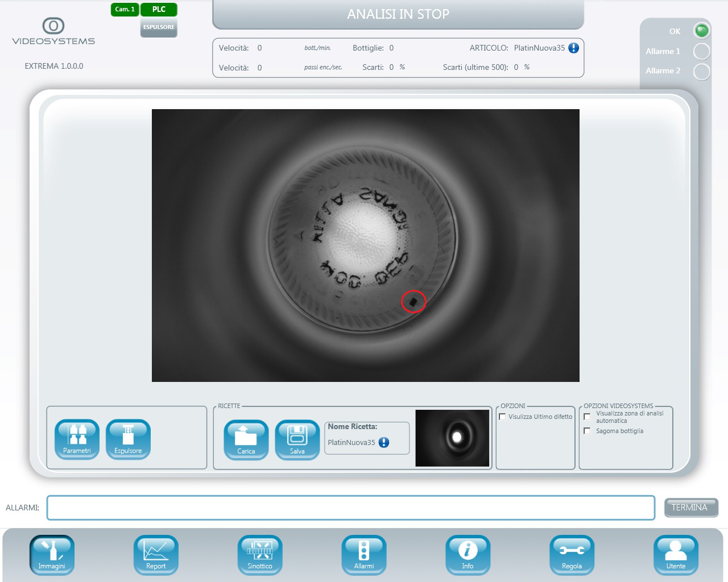Load a recipe with Carica

(x=246, y=439)
